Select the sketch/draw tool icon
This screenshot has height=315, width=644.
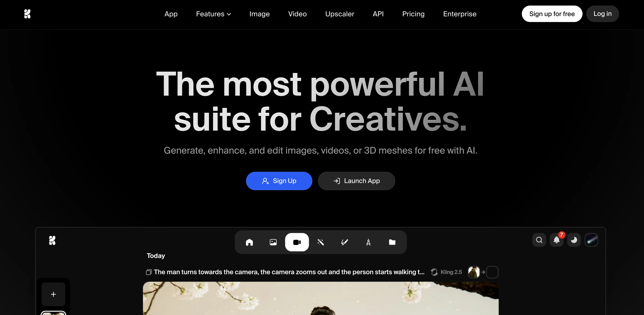tap(344, 242)
